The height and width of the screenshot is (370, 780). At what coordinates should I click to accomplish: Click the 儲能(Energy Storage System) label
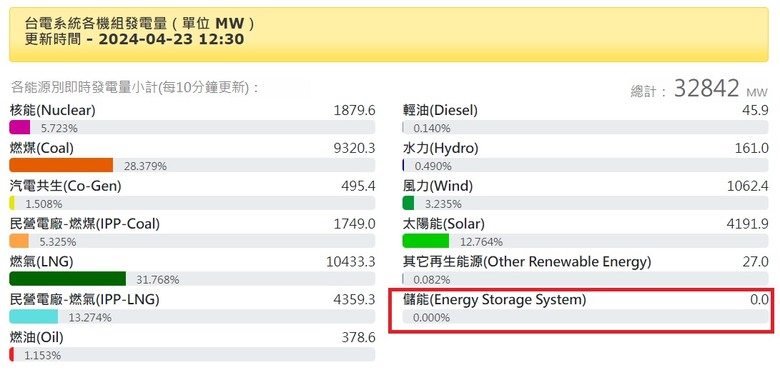click(494, 299)
